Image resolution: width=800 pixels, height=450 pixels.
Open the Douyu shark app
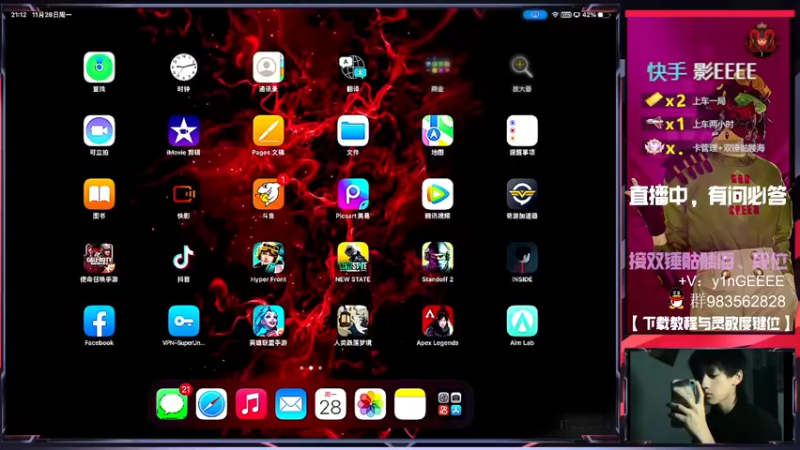268,194
